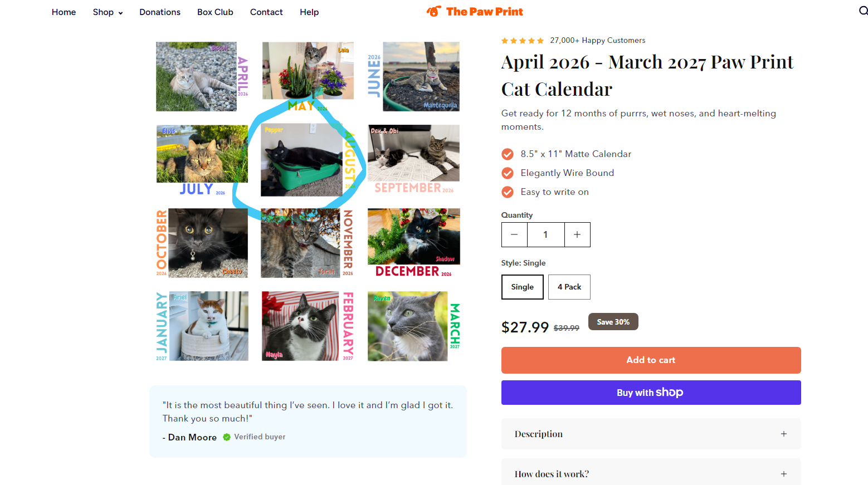868x485 pixels.
Task: Expand the Description section
Action: 651,434
